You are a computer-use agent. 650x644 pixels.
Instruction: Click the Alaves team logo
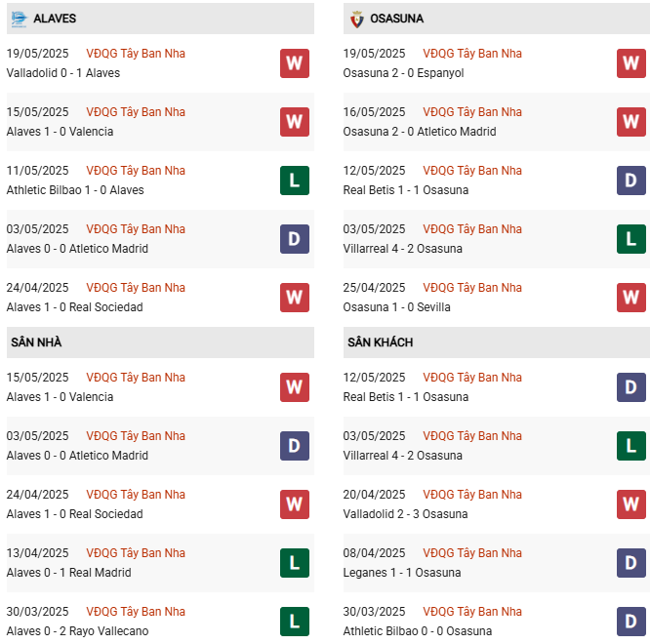point(19,19)
